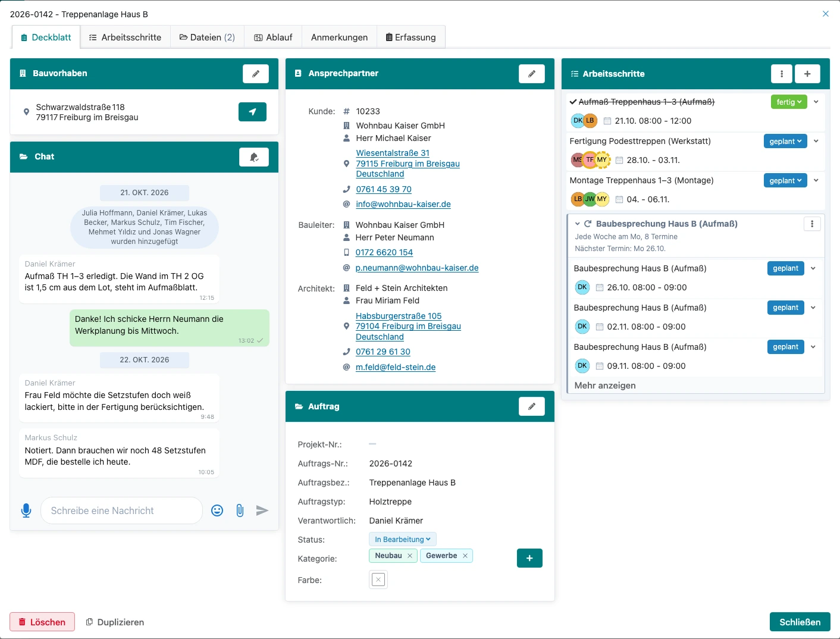The height and width of the screenshot is (639, 840).
Task: Click 'geplant' badge of 02.11. Baubesprechung
Action: click(x=786, y=308)
